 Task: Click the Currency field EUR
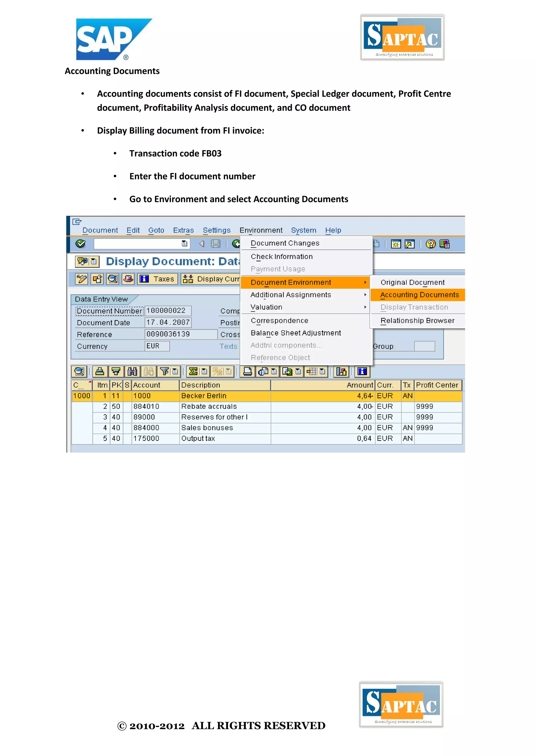pos(157,346)
